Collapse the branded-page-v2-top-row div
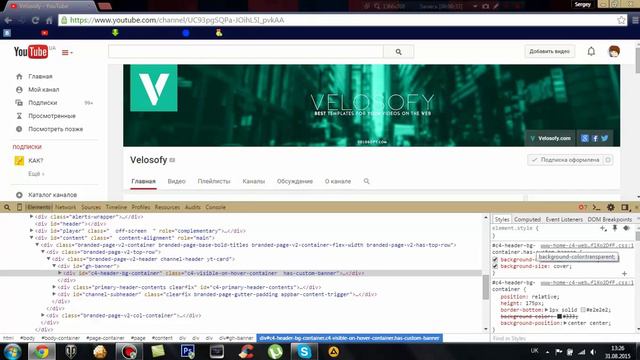 coord(43,252)
